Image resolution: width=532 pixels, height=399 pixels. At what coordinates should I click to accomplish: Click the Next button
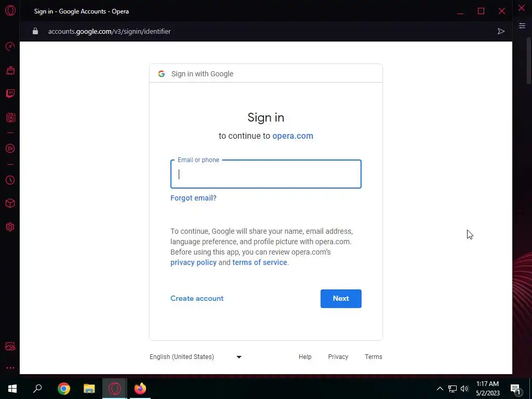click(341, 299)
